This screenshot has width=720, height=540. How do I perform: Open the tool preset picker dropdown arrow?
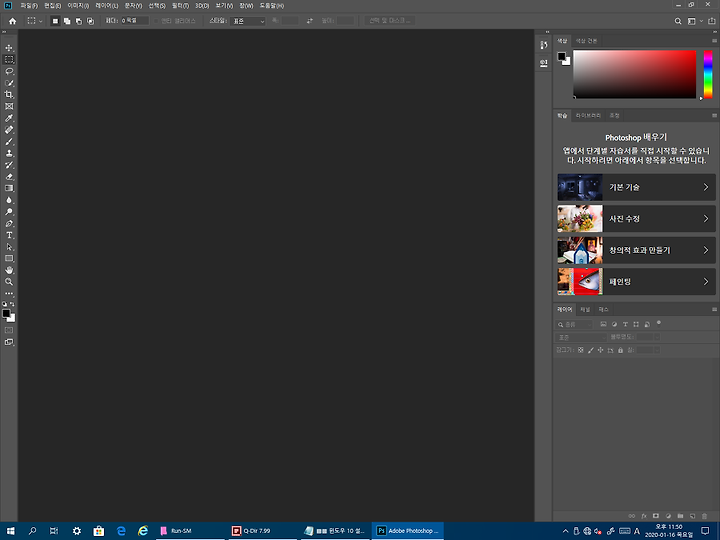[40, 21]
